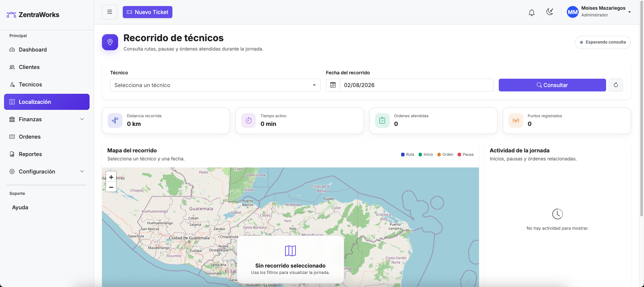This screenshot has width=644, height=287.
Task: Expand the Configuración submenu
Action: click(x=47, y=171)
